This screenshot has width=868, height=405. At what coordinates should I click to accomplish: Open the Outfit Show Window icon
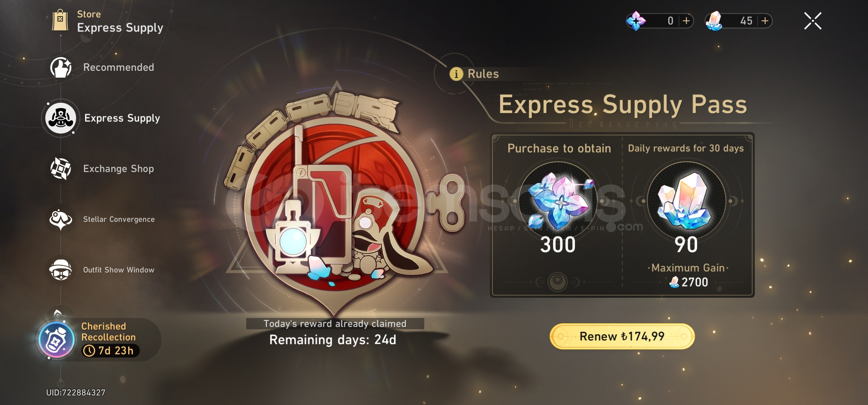click(x=61, y=270)
